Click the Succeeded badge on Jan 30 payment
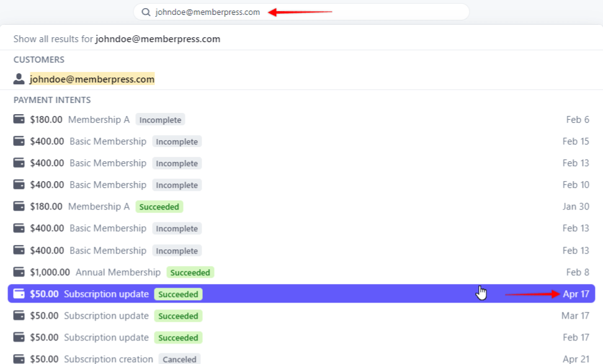603x364 pixels. [159, 206]
